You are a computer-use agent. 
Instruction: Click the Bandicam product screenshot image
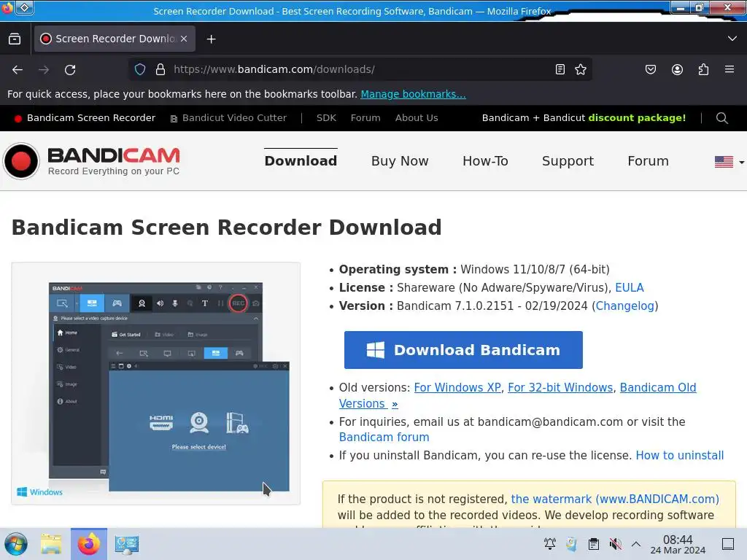156,384
